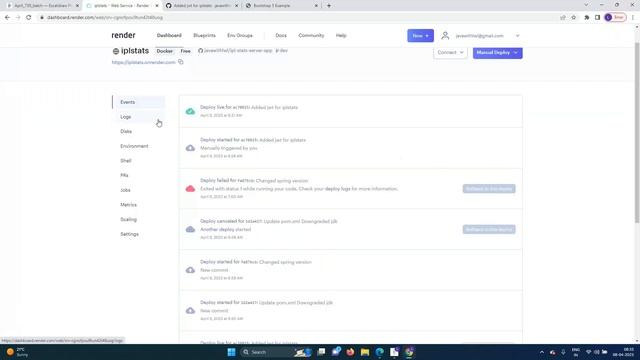Select Events in the sidebar
Image resolution: width=640 pixels, height=360 pixels.
[x=127, y=102]
